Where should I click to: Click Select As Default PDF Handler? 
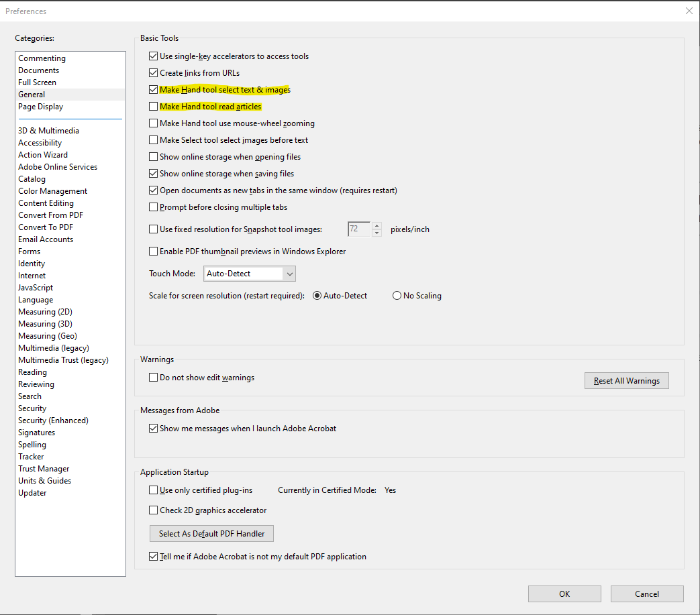point(211,533)
